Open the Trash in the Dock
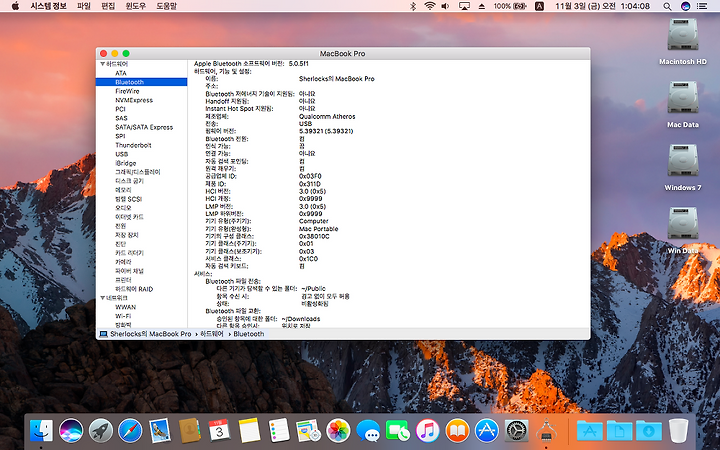720x450 pixels. pos(678,431)
